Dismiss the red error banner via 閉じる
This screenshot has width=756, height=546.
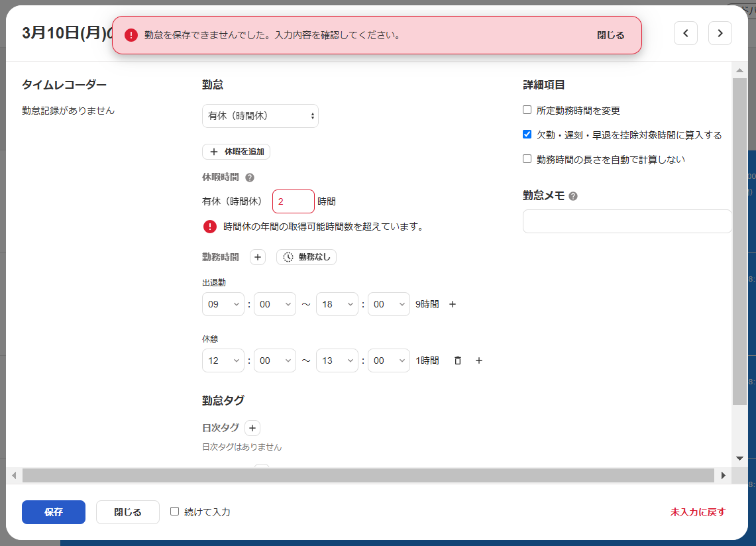(x=610, y=35)
